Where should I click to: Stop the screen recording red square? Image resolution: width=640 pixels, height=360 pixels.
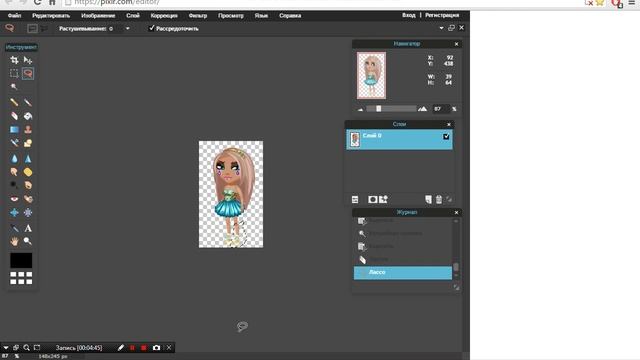click(144, 348)
